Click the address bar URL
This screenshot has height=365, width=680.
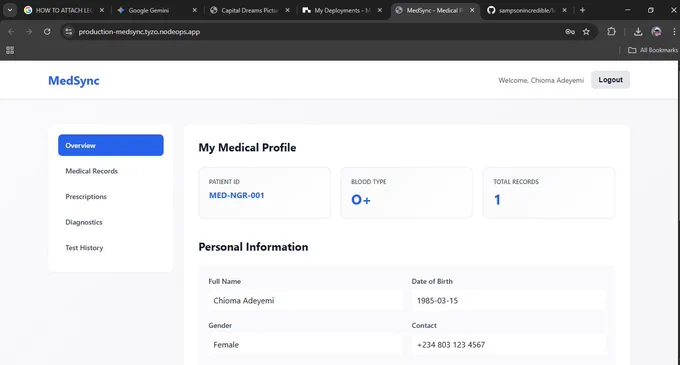tap(139, 32)
